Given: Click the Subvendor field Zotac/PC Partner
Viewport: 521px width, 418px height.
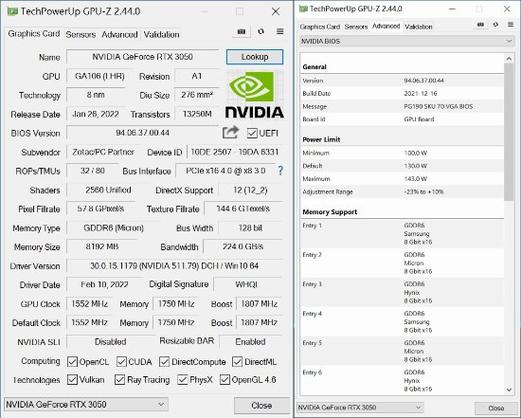Looking at the screenshot, I should [103, 152].
